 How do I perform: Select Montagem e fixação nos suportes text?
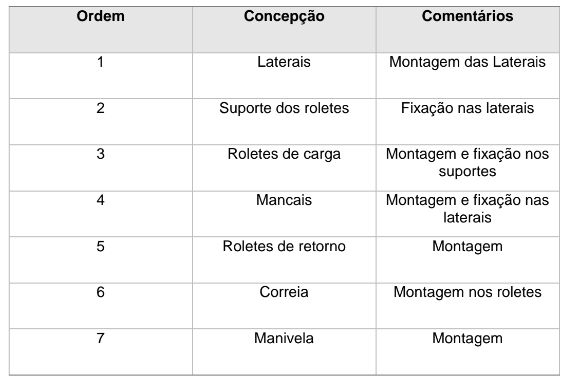467,163
